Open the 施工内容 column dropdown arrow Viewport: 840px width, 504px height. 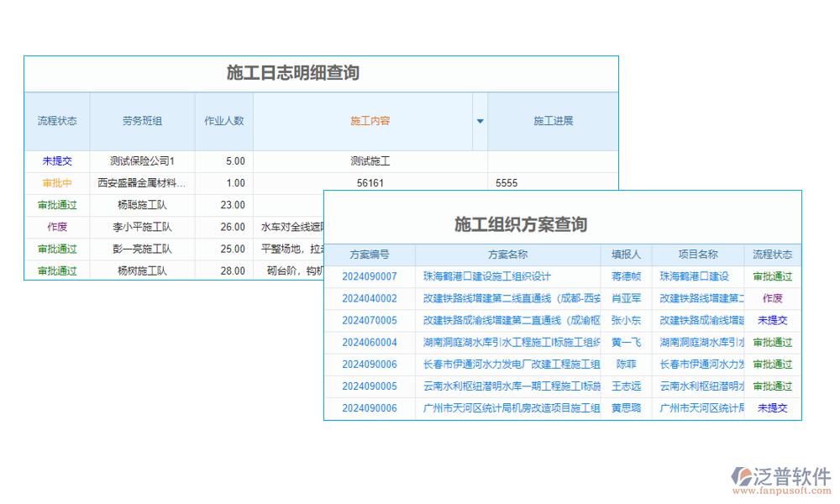(479, 121)
